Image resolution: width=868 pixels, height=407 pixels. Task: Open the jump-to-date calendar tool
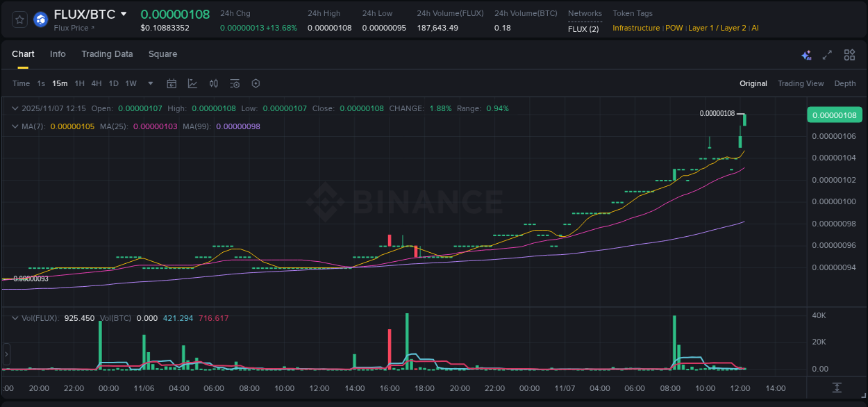coord(172,83)
